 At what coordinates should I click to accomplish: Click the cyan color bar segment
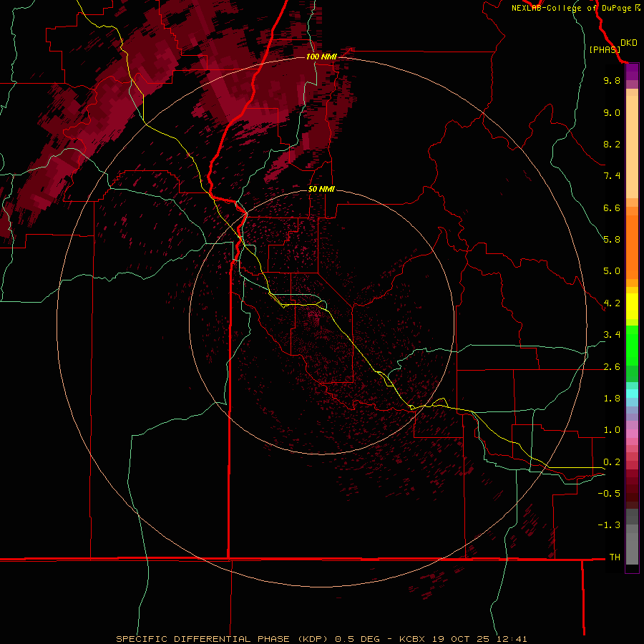(632, 394)
